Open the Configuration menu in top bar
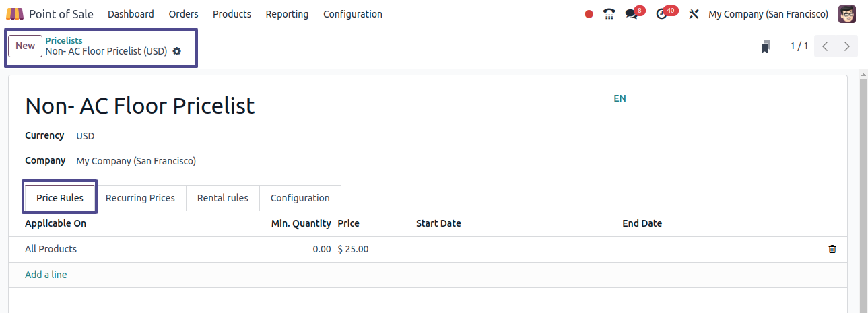Image resolution: width=868 pixels, height=313 pixels. click(353, 14)
